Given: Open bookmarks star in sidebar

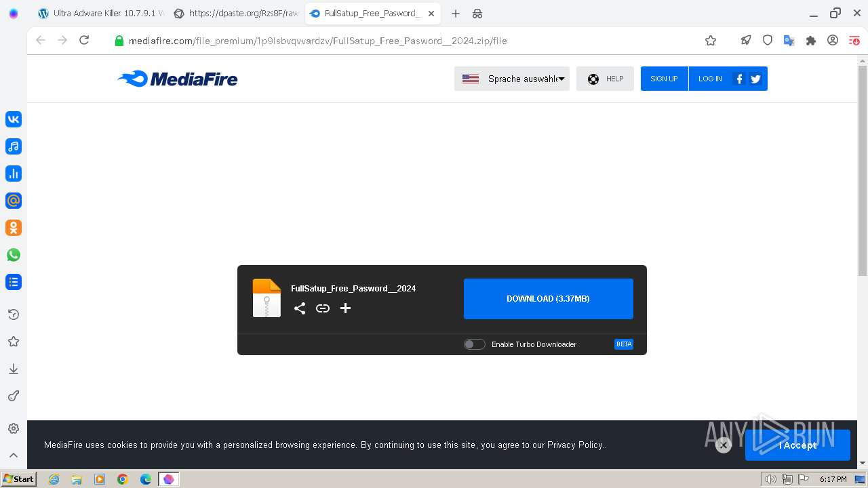Looking at the screenshot, I should coord(14,342).
